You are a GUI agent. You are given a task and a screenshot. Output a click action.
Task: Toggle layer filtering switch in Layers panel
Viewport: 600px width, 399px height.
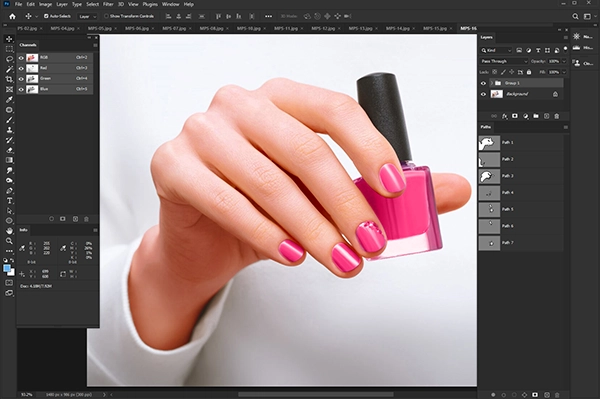pos(565,49)
